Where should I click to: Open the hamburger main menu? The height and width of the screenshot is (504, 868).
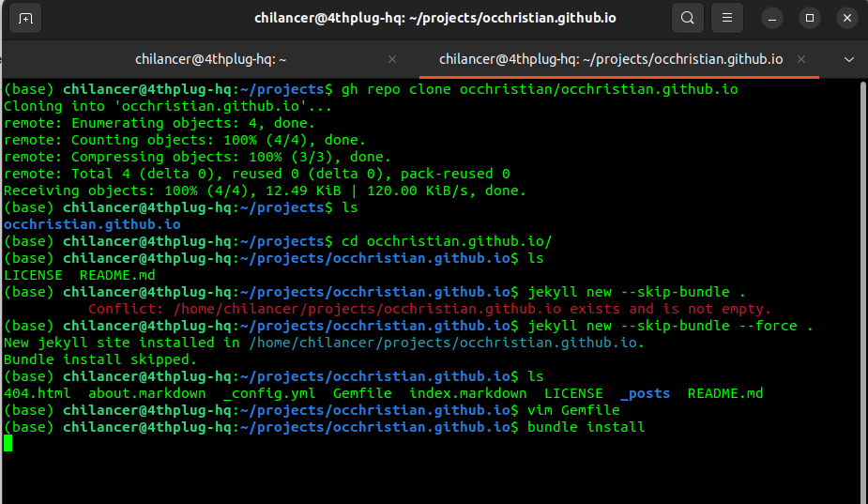coord(727,18)
